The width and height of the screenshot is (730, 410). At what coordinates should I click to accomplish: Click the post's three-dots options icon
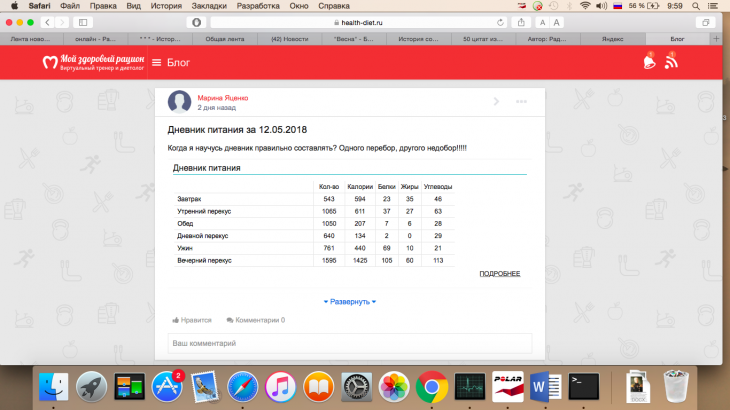tap(520, 102)
